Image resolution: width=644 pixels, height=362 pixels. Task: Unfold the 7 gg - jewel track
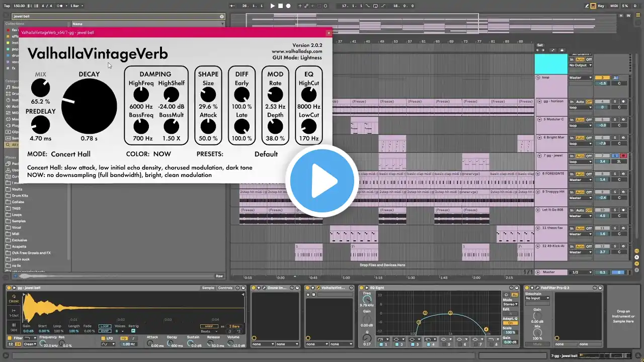[539, 156]
